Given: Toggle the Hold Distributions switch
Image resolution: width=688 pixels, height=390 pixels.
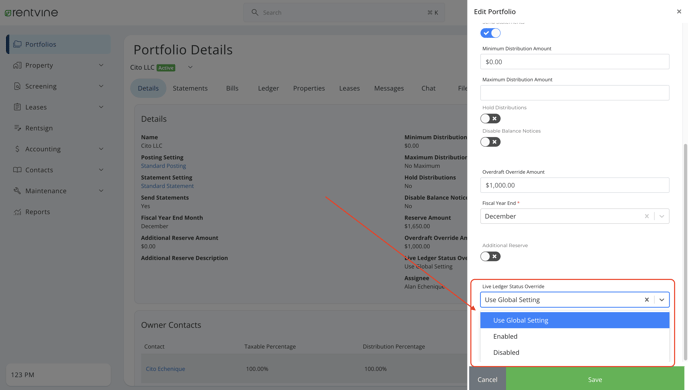Looking at the screenshot, I should pos(490,118).
